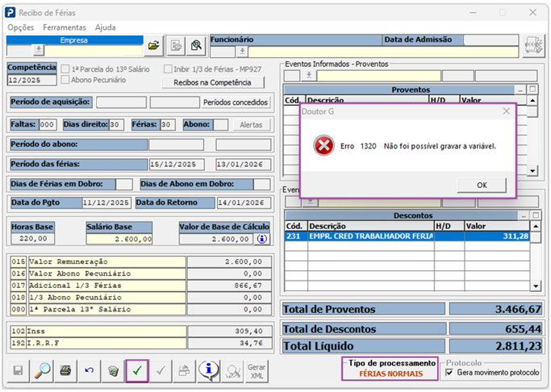Click the info icon beside Valor de Base de Cálculo

coord(261,239)
